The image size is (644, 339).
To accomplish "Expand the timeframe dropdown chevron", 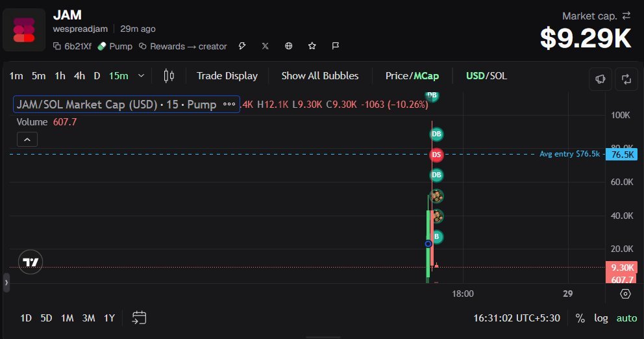I will (141, 75).
